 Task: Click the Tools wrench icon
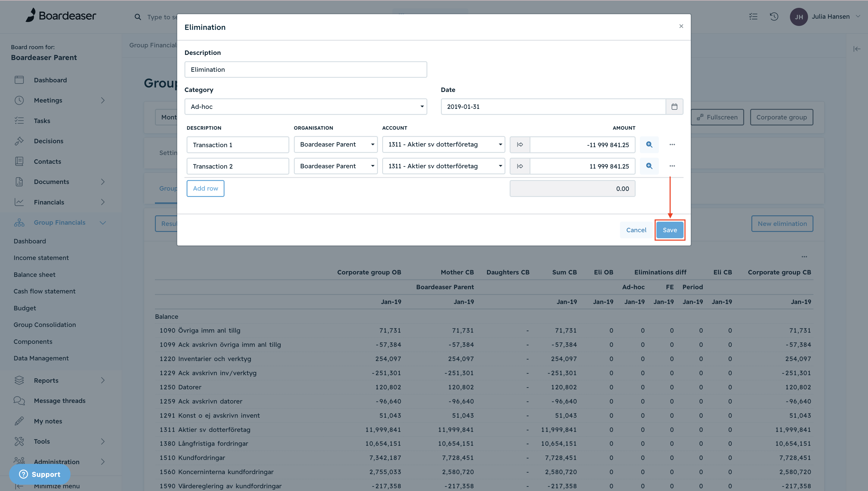point(19,442)
